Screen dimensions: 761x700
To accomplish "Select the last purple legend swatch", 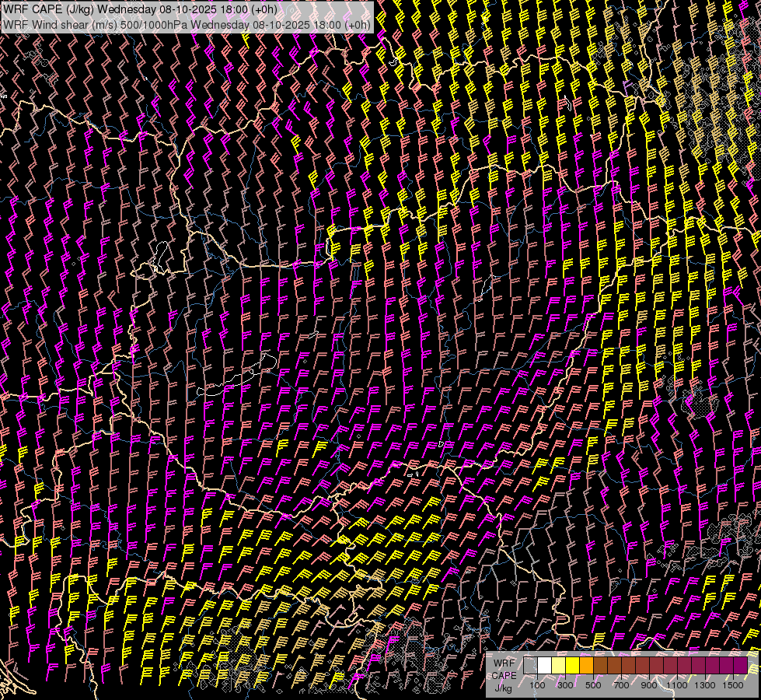I will click(x=741, y=666).
